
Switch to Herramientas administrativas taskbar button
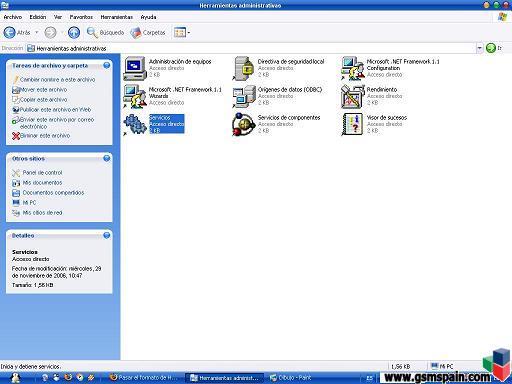pyautogui.click(x=224, y=378)
